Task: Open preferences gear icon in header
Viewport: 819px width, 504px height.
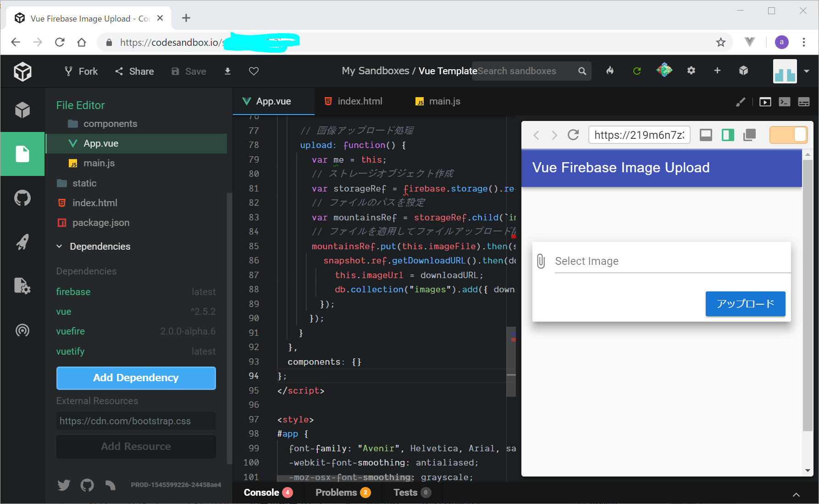Action: [x=691, y=71]
